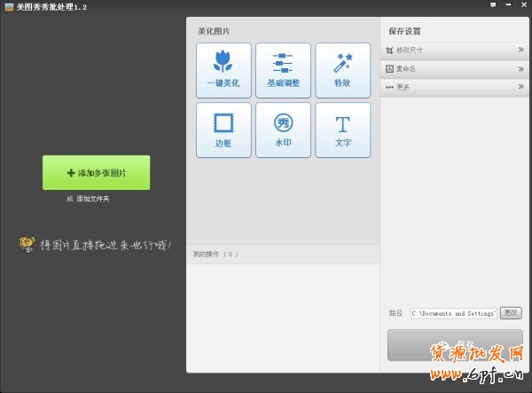
Task: Click the crop icon beside 修改尺寸
Action: coord(389,51)
